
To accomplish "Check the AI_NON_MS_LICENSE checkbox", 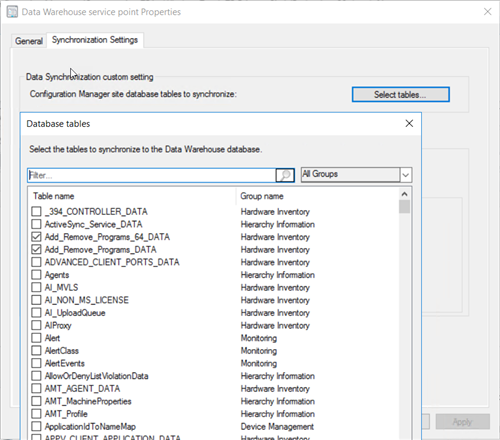I will tap(36, 300).
